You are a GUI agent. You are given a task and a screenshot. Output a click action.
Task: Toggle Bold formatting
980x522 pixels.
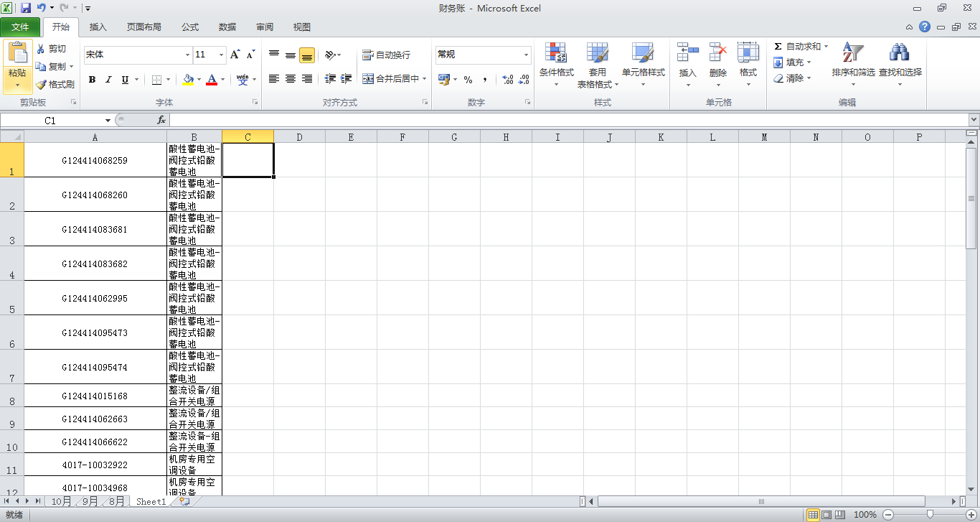92,80
